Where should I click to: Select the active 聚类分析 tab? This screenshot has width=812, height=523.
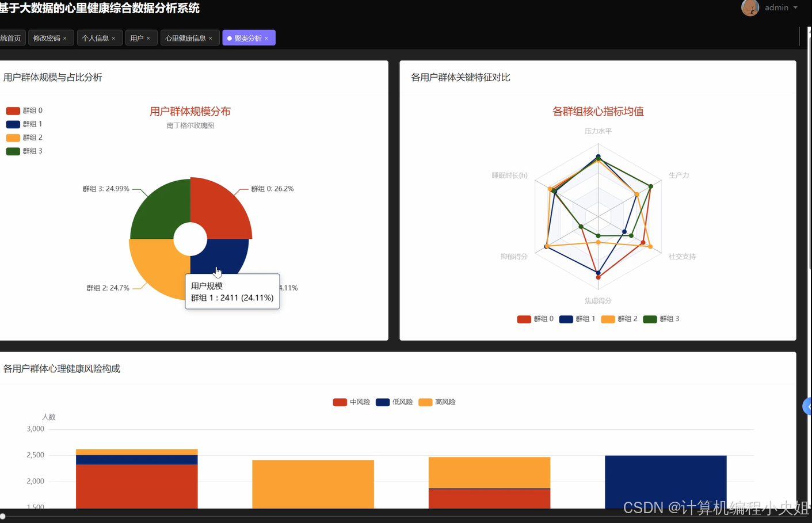[x=248, y=38]
